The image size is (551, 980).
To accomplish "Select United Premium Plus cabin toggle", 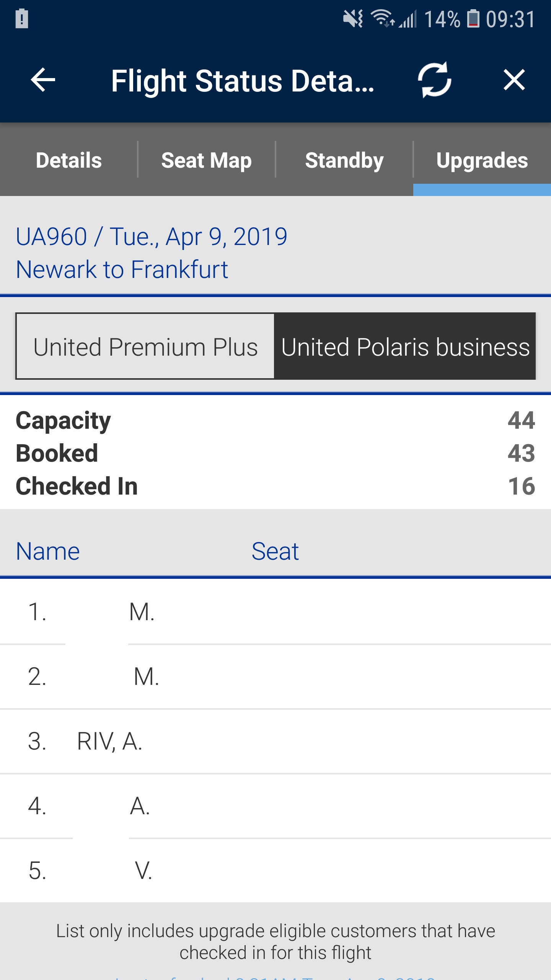I will [x=145, y=347].
